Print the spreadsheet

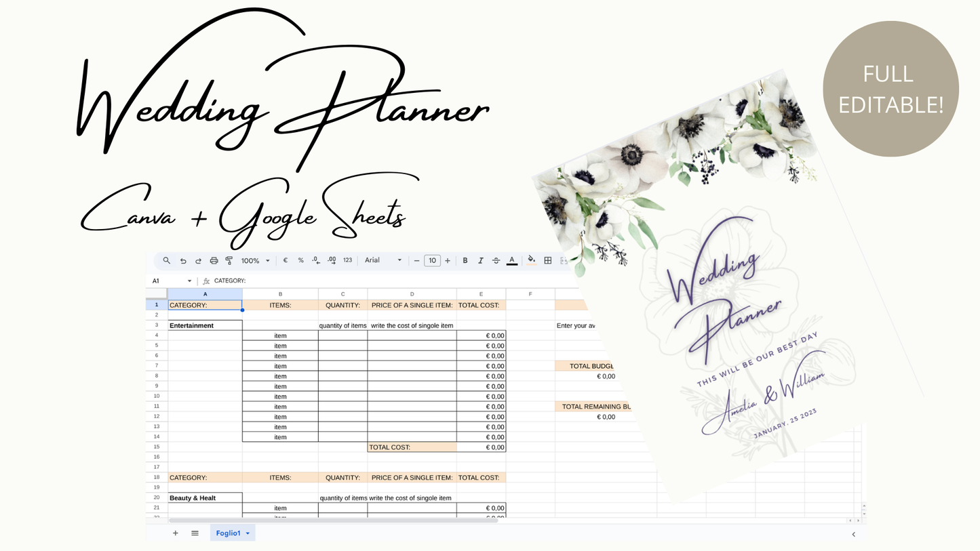[x=214, y=260]
